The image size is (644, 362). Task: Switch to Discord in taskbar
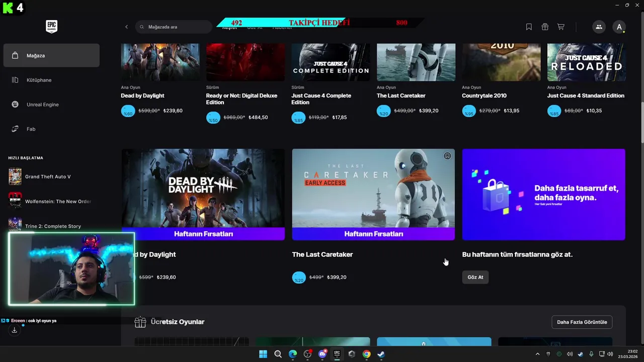(323, 354)
